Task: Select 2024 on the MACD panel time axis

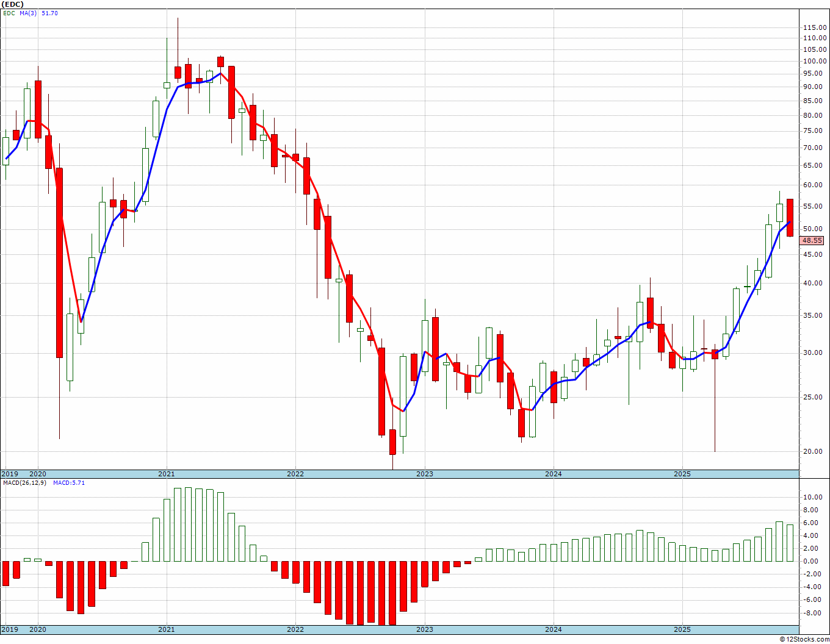Action: coord(554,629)
